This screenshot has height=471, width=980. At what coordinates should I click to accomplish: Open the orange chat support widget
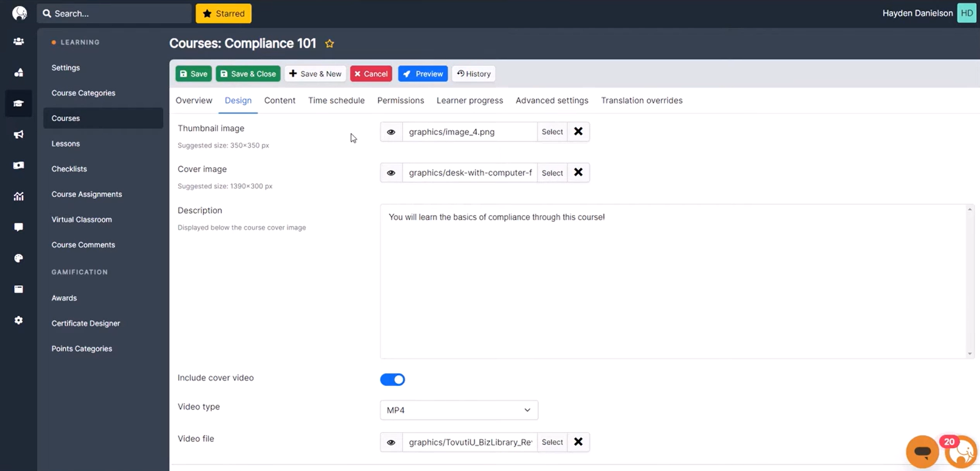point(923,451)
